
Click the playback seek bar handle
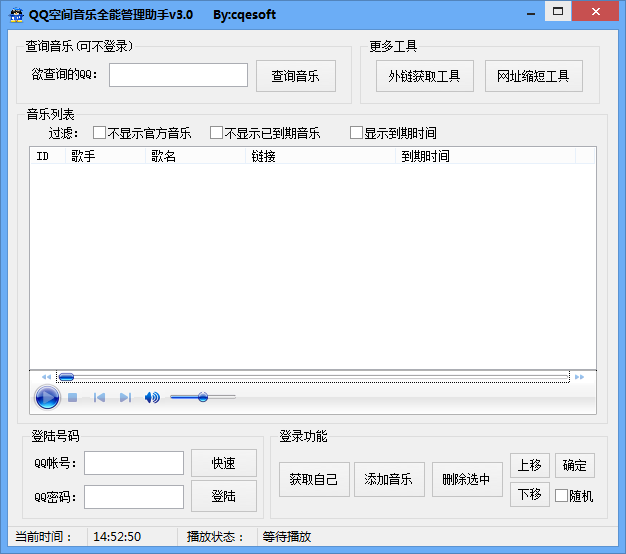point(66,377)
